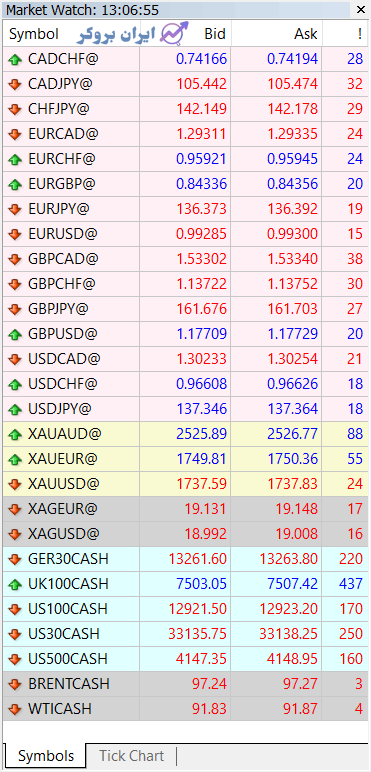Click the red arrow icon beside WTICASH
371x772 pixels.
[x=15, y=709]
